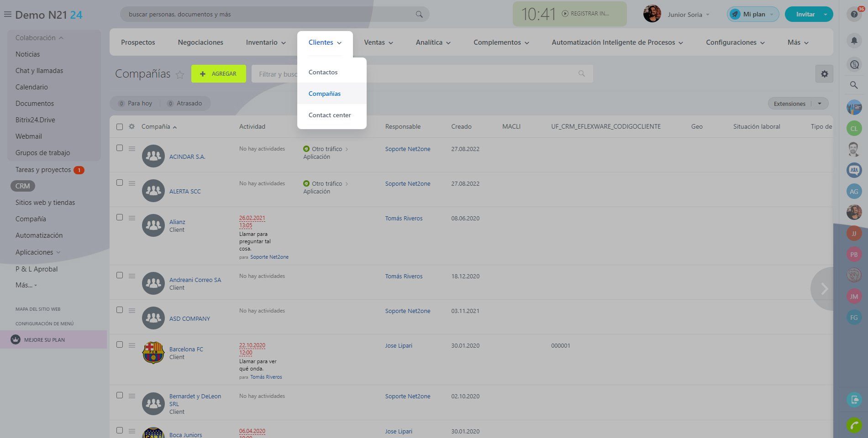The image size is (868, 438).
Task: Click the JM contact avatar in right sidebar
Action: pos(854,297)
